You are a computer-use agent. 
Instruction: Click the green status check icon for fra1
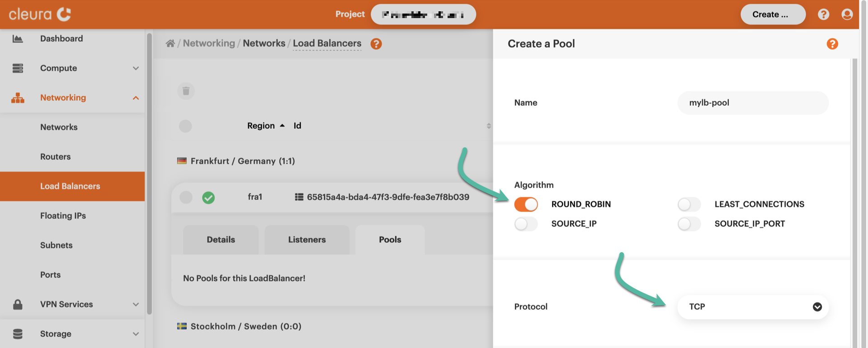(x=208, y=198)
